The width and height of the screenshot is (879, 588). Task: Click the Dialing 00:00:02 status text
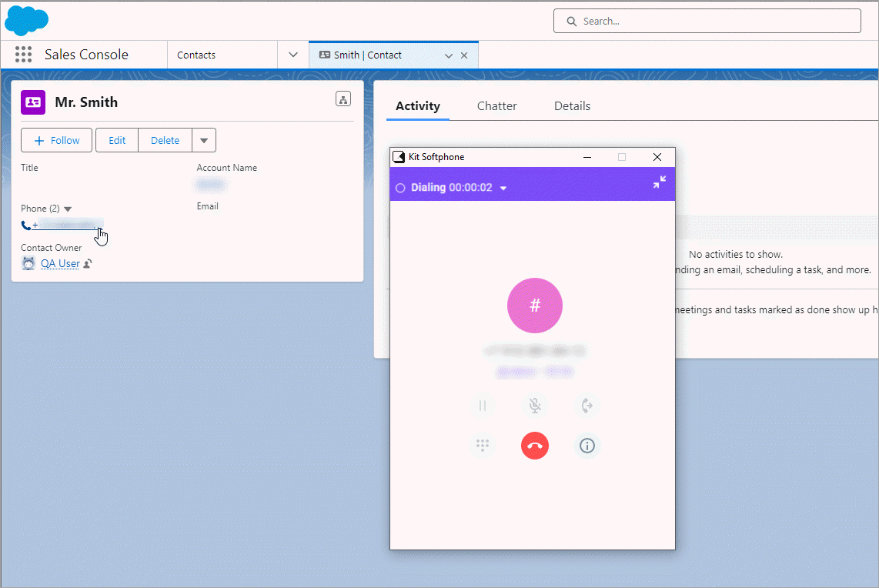pyautogui.click(x=451, y=187)
